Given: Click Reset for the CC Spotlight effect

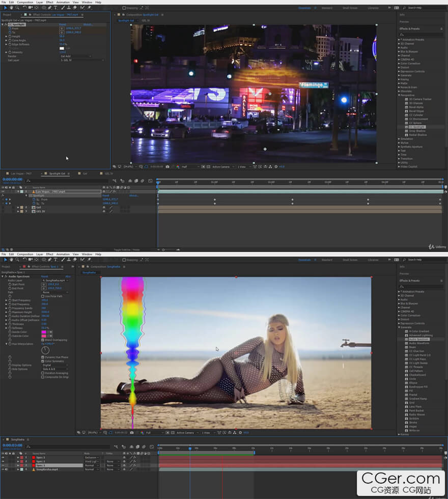Looking at the screenshot, I should click(62, 24).
